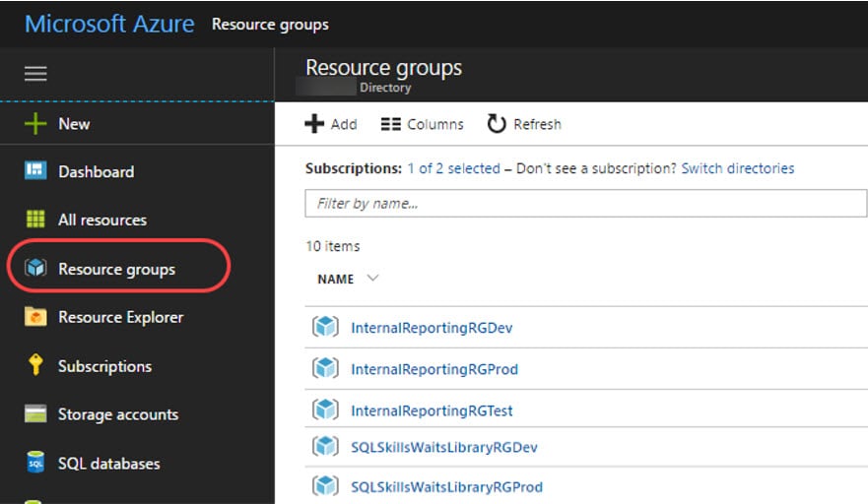The width and height of the screenshot is (868, 504).
Task: Click the SQLSkillsWaitsLibraryRGProd resource group icon
Action: [325, 485]
